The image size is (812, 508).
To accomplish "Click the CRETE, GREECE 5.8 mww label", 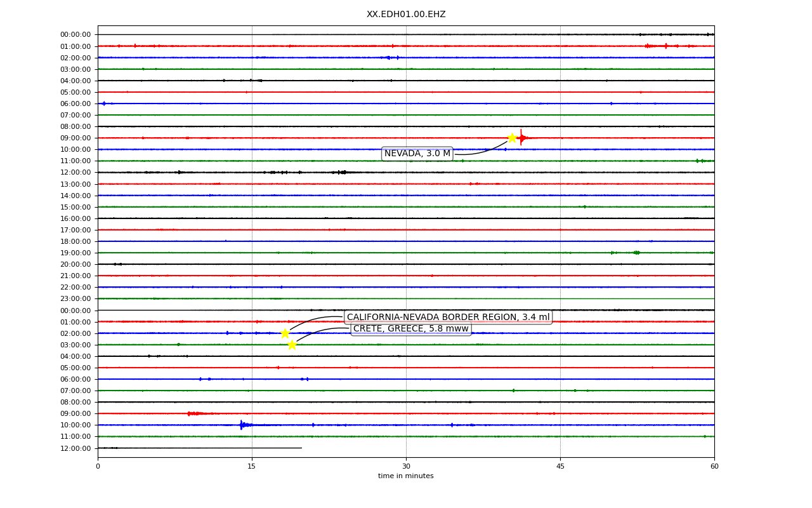I will pyautogui.click(x=411, y=328).
